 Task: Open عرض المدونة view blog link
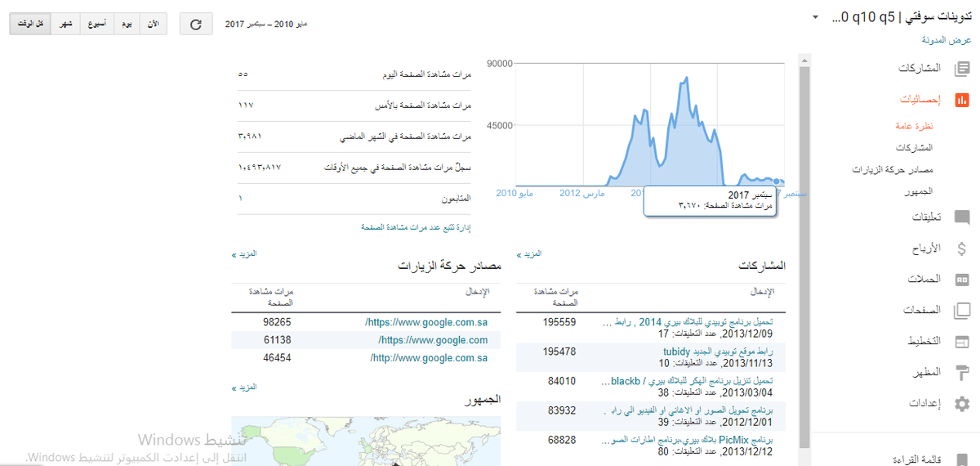pos(947,39)
